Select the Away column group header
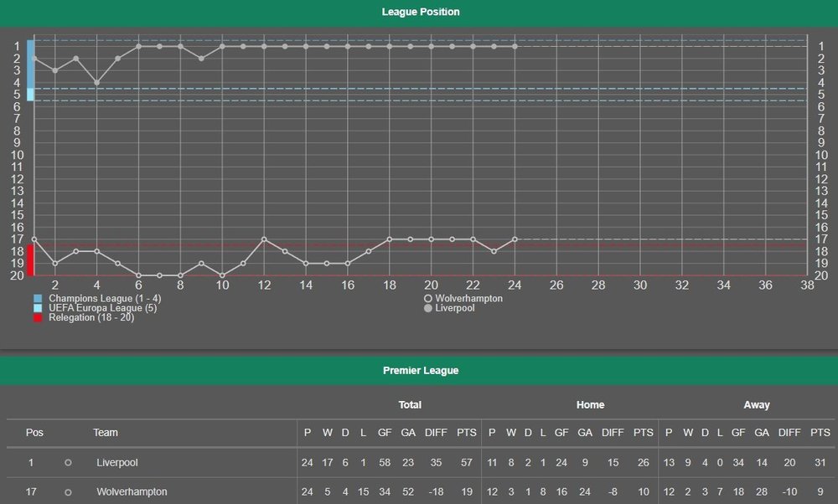Screen dimensions: 838x504 (x=757, y=404)
